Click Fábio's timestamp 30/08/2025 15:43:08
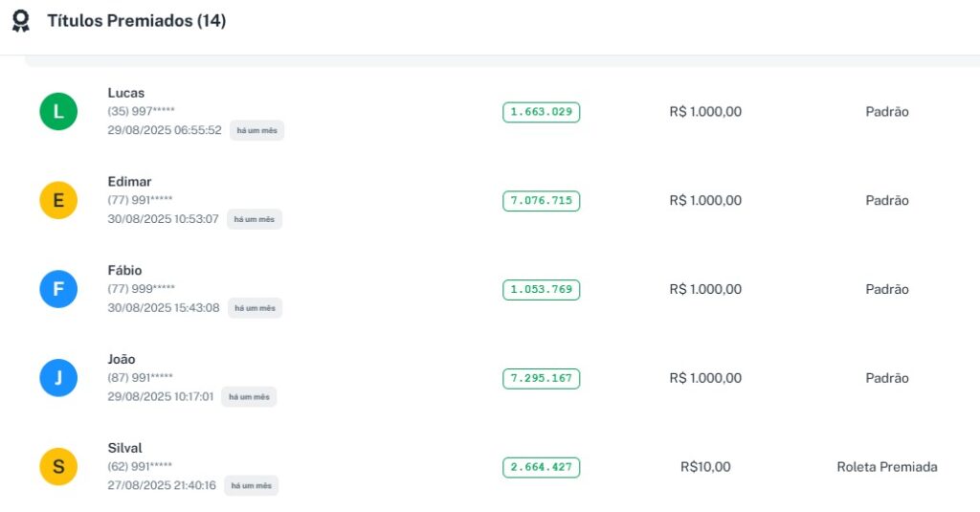The width and height of the screenshot is (980, 512). click(164, 308)
